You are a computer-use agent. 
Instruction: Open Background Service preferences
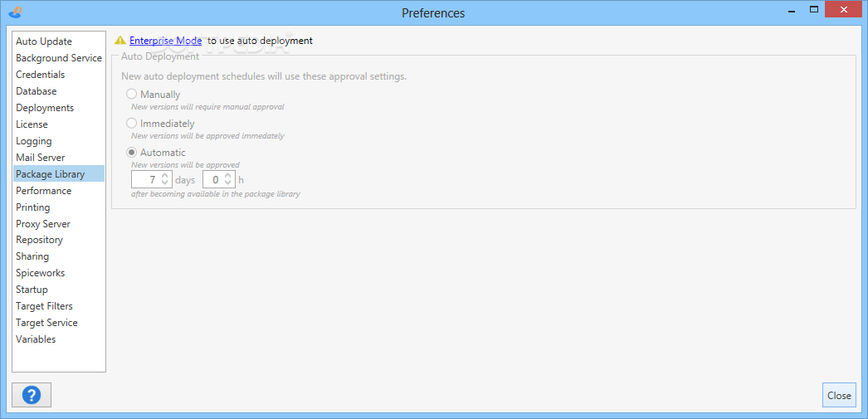click(x=59, y=58)
